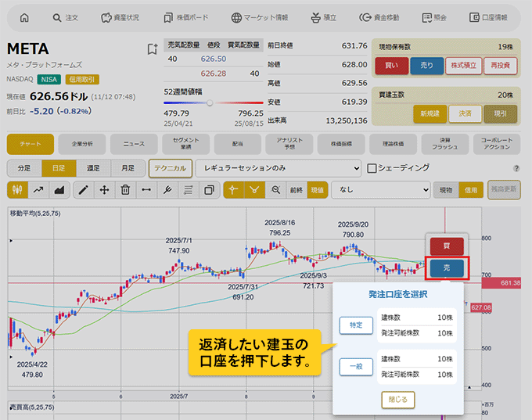Switch to line chart type icon
Screen dimensions: 532x420
pos(38,189)
